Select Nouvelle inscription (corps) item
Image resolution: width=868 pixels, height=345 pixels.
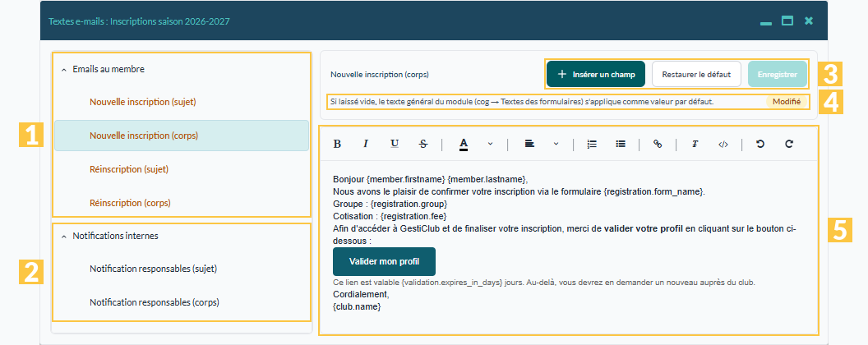coord(182,136)
